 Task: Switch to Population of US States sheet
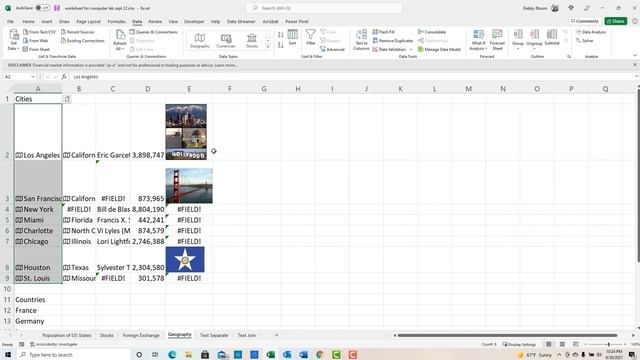[x=67, y=335]
